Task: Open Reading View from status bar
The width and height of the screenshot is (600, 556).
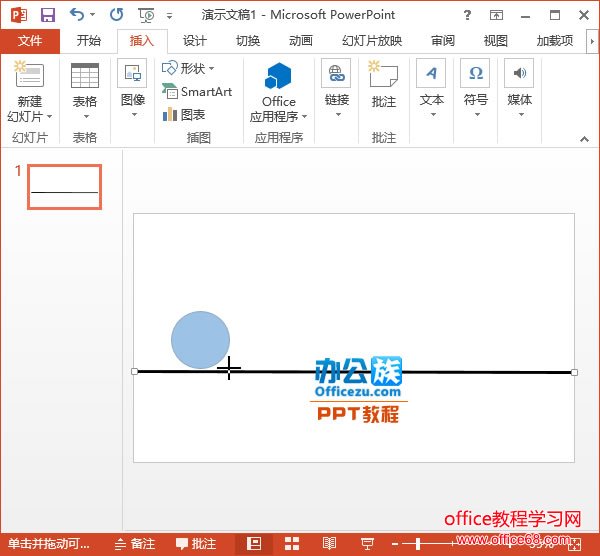Action: pos(329,544)
